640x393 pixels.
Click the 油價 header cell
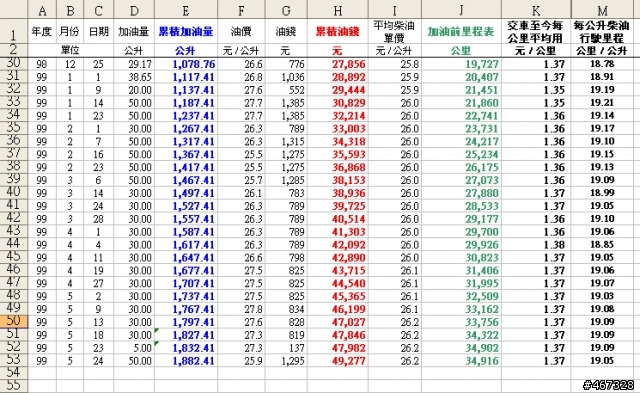coord(241,31)
